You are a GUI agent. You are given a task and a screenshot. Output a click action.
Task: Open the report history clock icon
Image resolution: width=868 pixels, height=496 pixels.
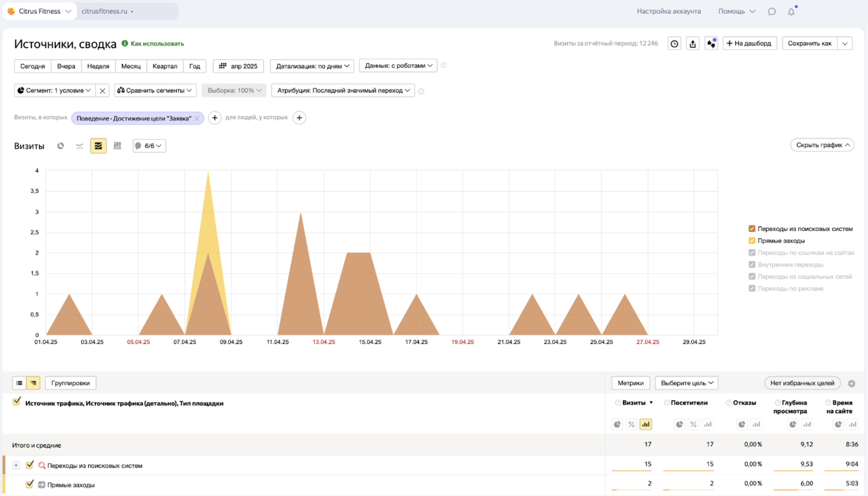(x=674, y=44)
